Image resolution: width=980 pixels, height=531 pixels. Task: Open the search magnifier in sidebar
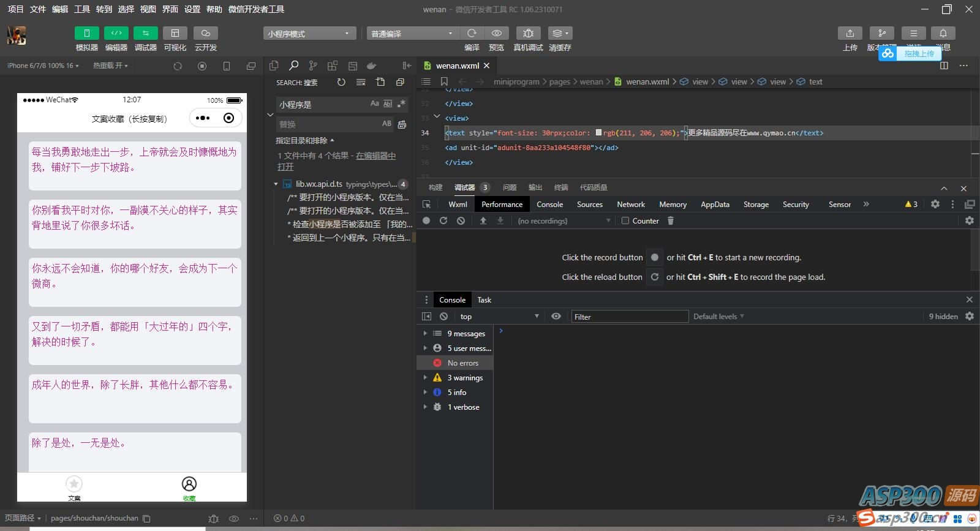click(294, 66)
